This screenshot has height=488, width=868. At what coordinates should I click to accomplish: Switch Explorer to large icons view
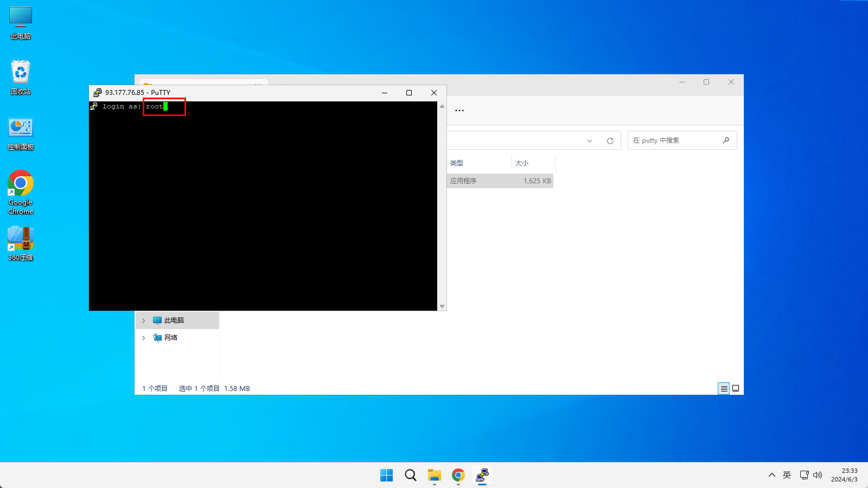736,388
